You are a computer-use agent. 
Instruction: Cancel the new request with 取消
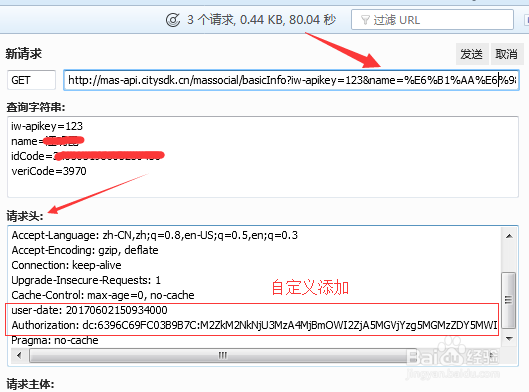[506, 54]
